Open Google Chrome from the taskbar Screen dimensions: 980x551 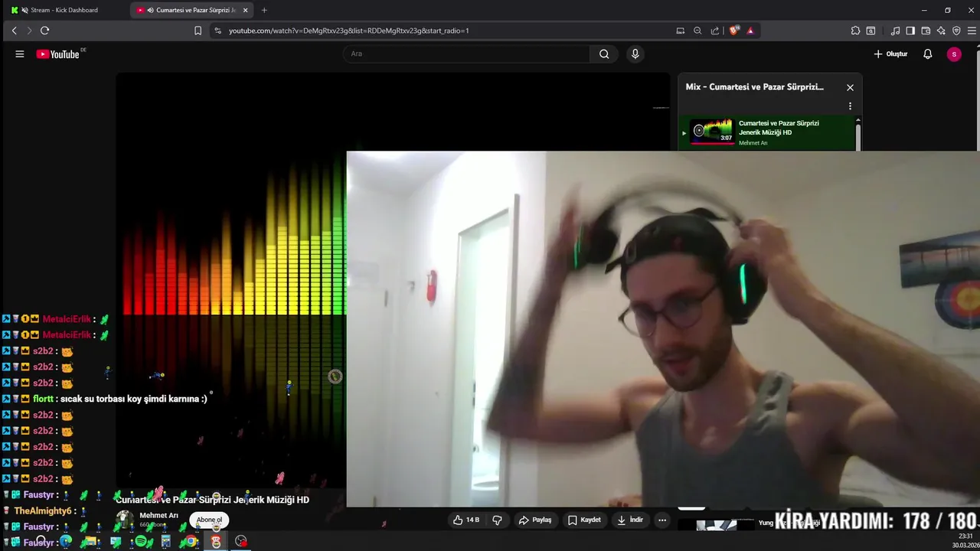coord(191,542)
